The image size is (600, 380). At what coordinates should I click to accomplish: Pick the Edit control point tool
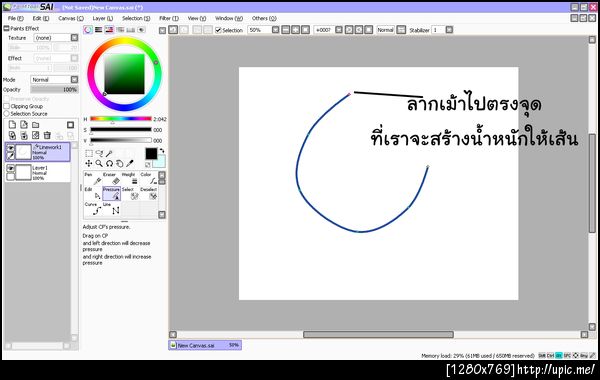tap(93, 193)
